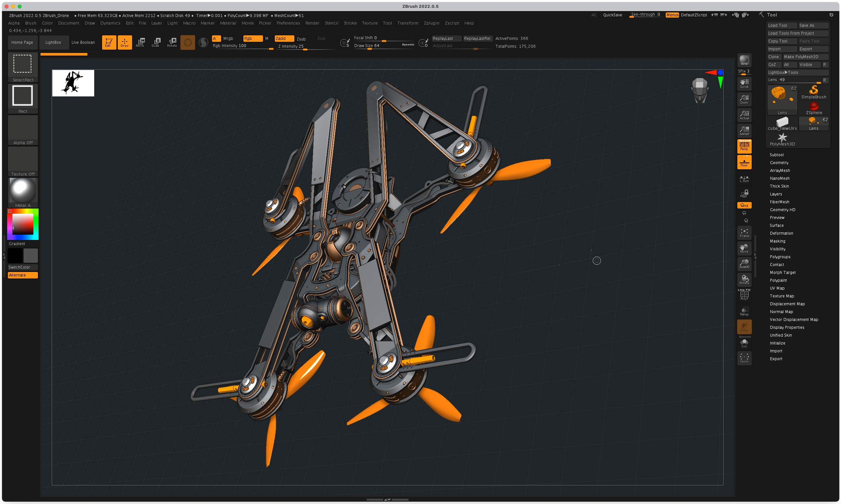Toggle the Floor grid button
841x504 pixels.
(x=744, y=162)
